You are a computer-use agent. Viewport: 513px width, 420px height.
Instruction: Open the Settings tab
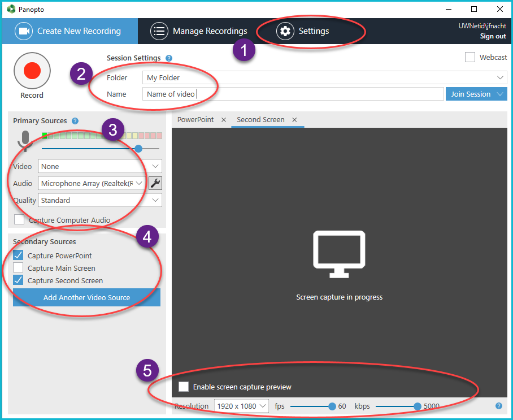point(303,31)
